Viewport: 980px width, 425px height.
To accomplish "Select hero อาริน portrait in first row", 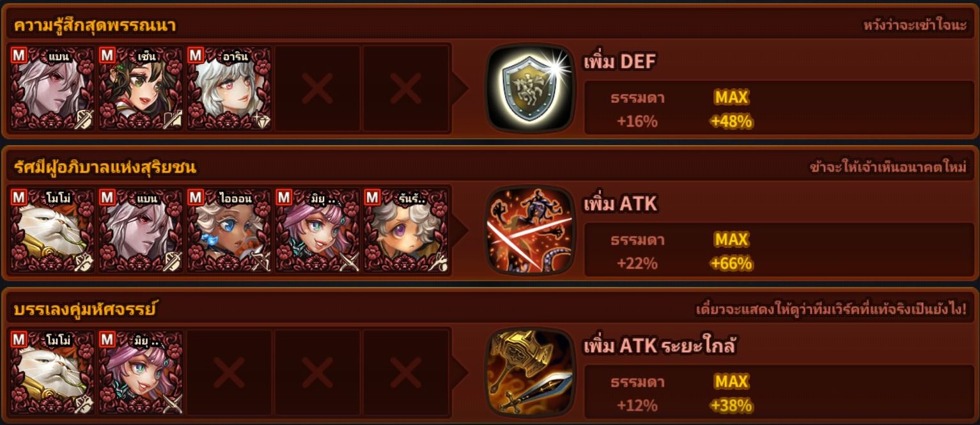I will (x=229, y=88).
